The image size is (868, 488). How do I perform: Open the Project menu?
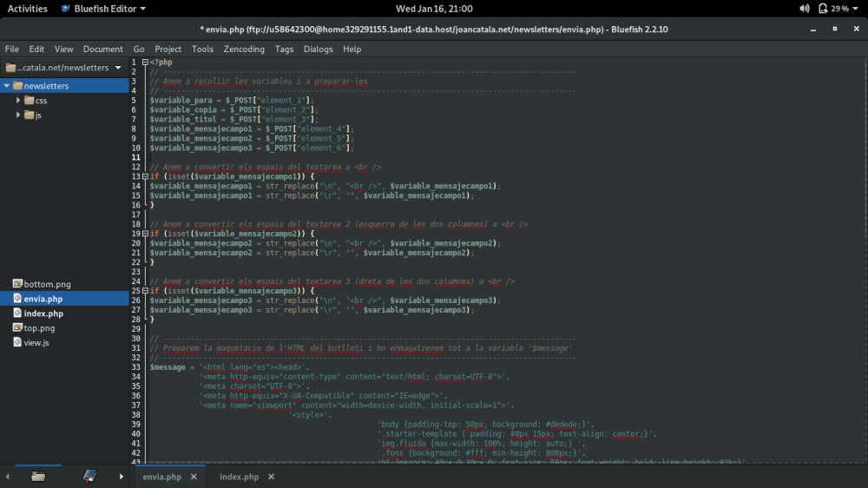click(x=168, y=49)
